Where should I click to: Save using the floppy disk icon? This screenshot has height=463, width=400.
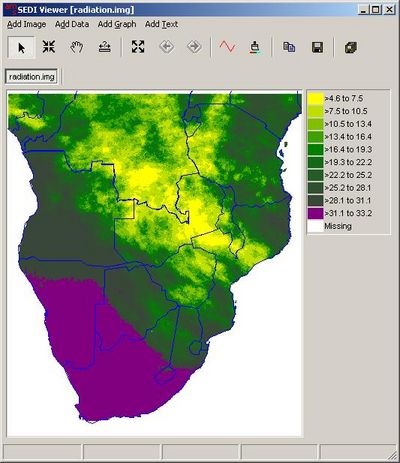click(x=317, y=47)
